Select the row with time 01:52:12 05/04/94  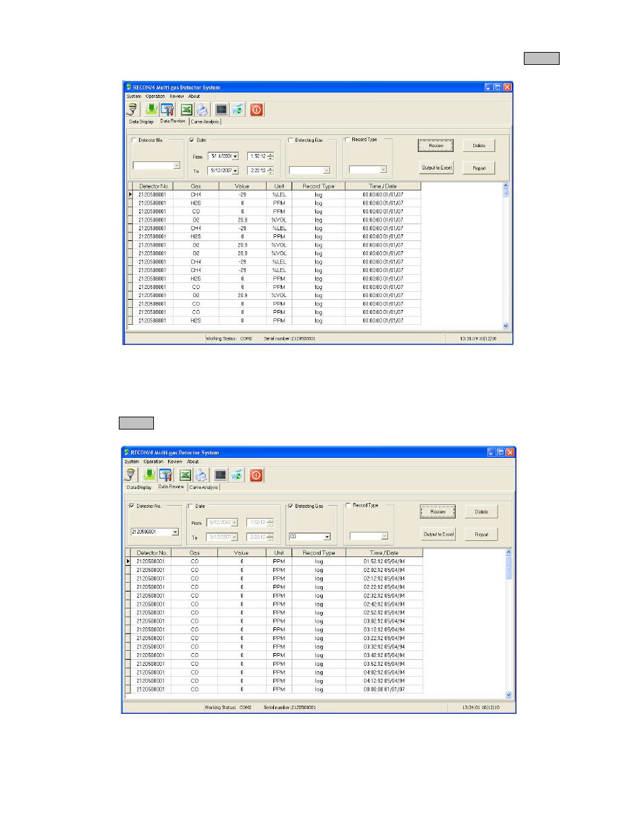click(277, 561)
